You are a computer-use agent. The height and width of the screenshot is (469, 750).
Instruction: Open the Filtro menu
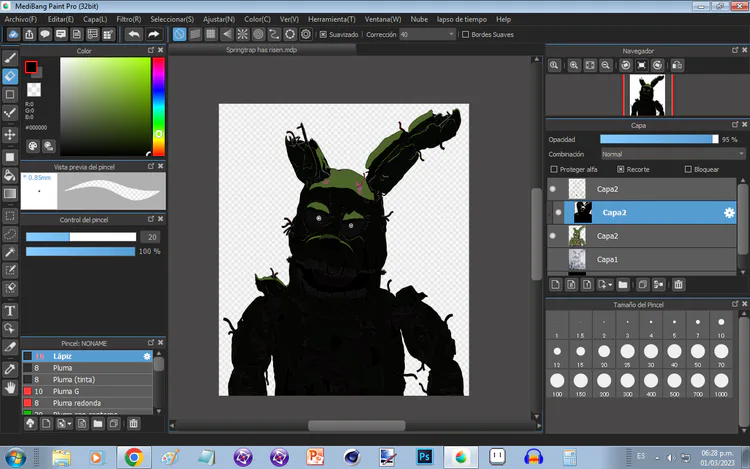point(128,19)
